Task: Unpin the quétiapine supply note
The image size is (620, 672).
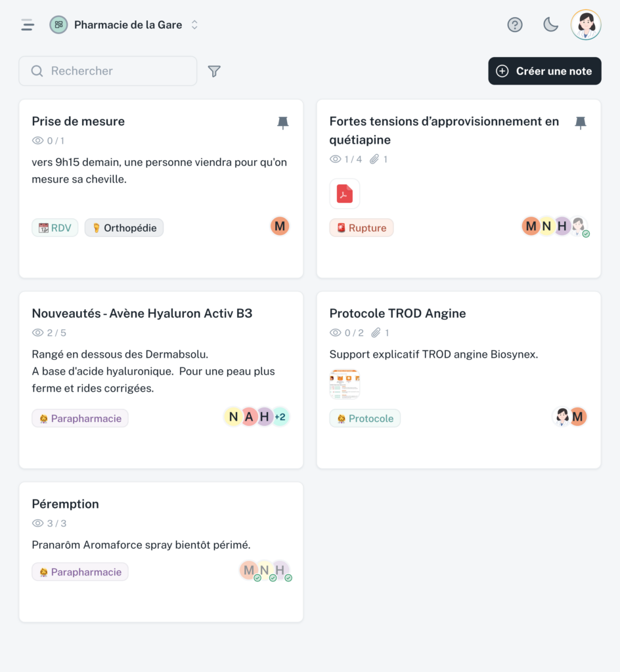Action: coord(580,123)
